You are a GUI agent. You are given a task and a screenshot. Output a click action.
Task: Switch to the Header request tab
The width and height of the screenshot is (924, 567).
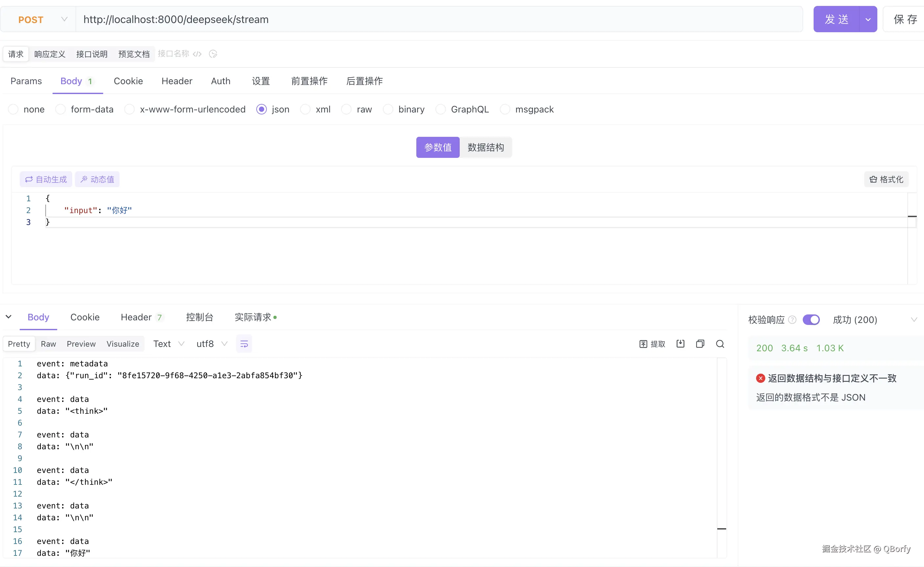pyautogui.click(x=177, y=81)
